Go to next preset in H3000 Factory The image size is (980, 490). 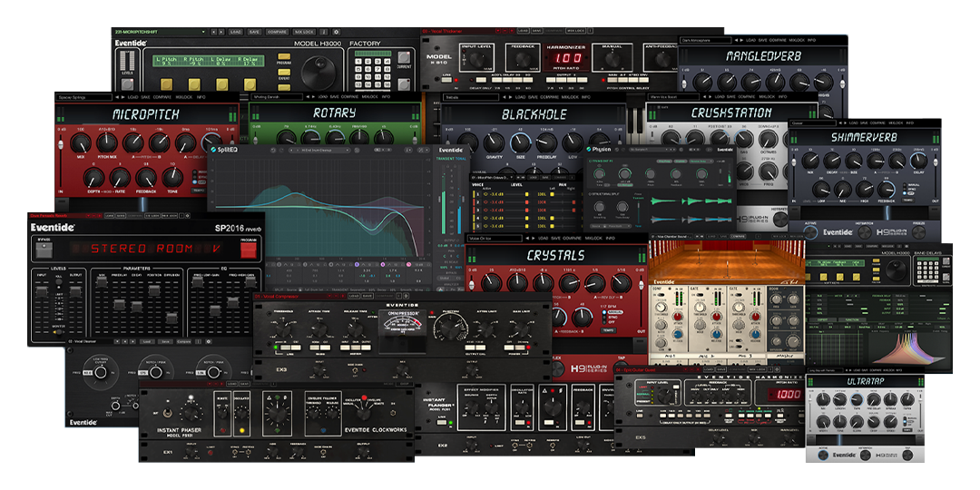221,32
